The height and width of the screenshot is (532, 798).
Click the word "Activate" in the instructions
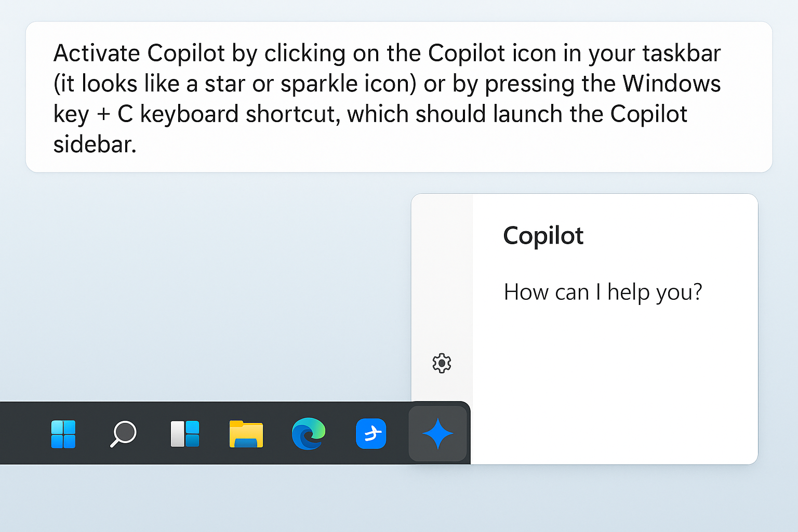[97, 54]
